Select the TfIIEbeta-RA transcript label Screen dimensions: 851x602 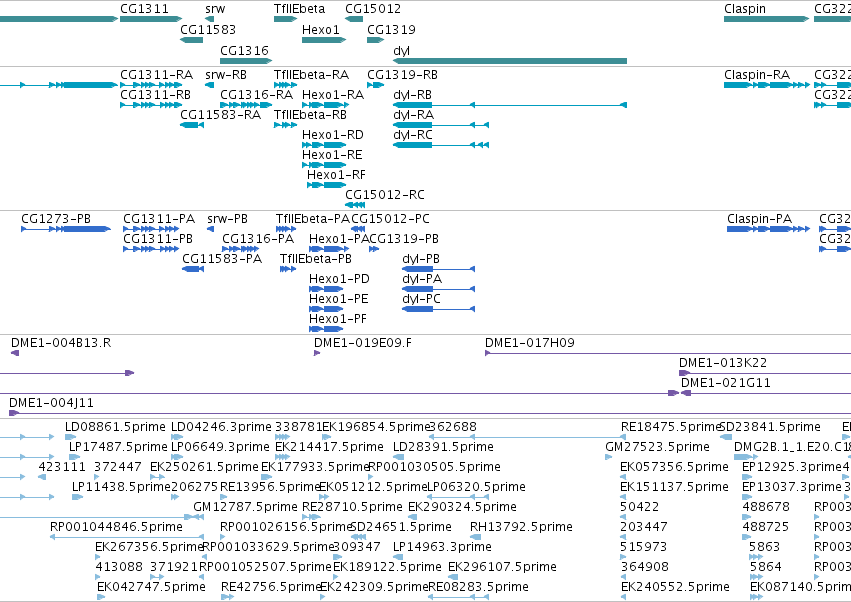click(312, 74)
